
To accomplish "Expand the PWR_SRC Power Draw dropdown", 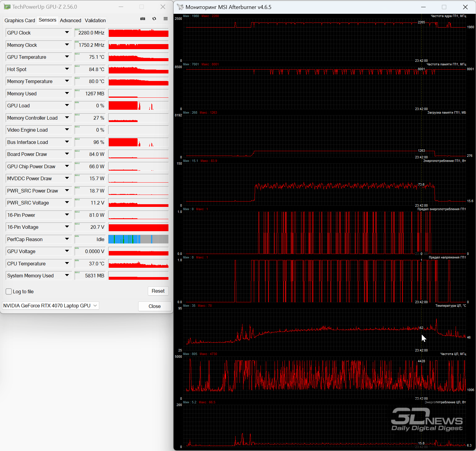I will coord(67,190).
